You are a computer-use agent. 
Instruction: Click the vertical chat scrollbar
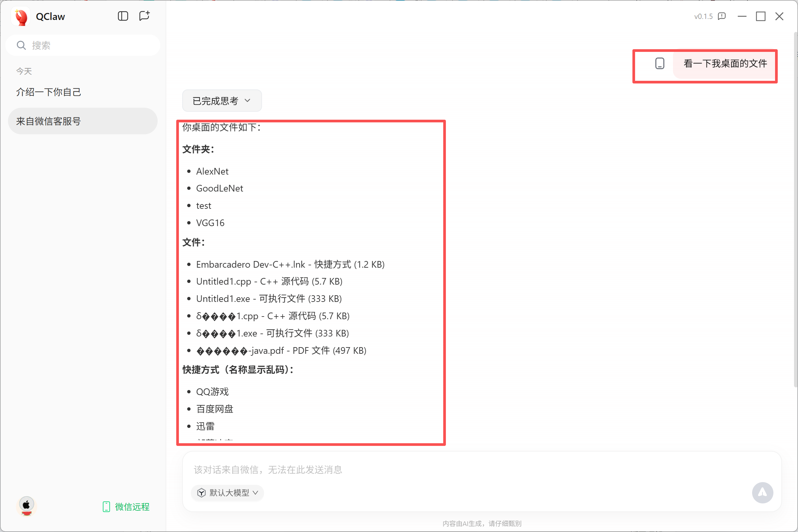point(795,210)
